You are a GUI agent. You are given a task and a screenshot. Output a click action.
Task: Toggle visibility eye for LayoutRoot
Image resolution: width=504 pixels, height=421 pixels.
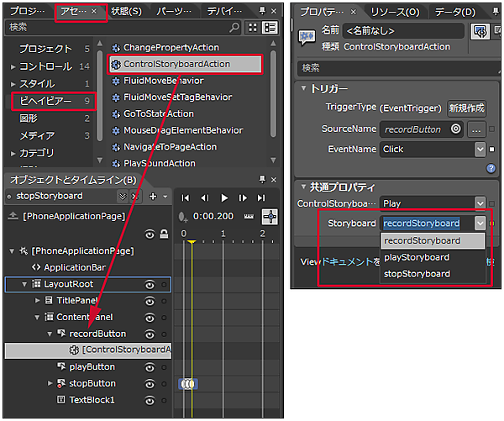click(150, 284)
